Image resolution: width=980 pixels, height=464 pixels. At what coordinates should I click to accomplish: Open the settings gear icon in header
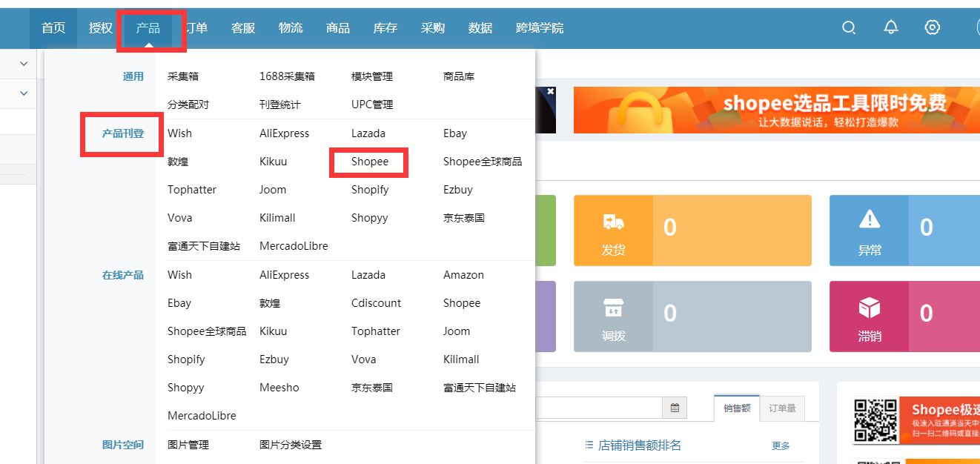933,27
